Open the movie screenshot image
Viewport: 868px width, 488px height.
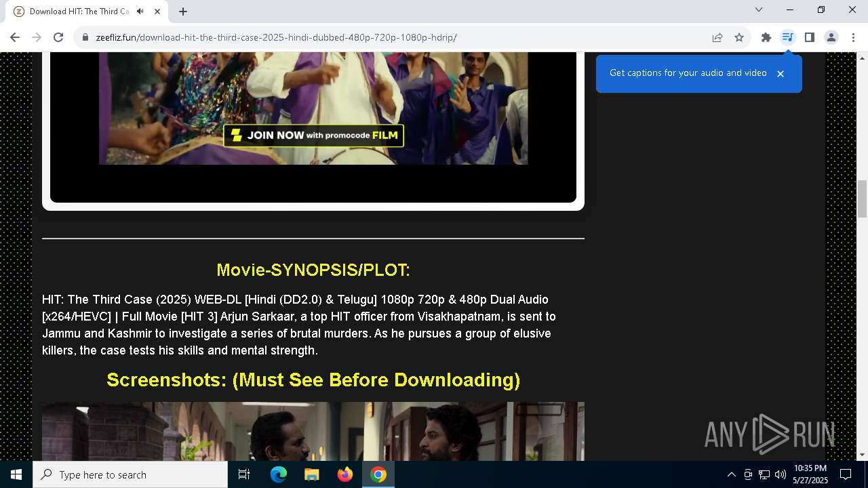tap(313, 431)
